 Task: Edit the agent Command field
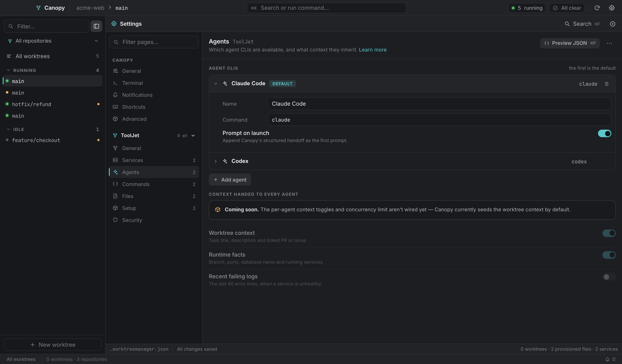439,120
